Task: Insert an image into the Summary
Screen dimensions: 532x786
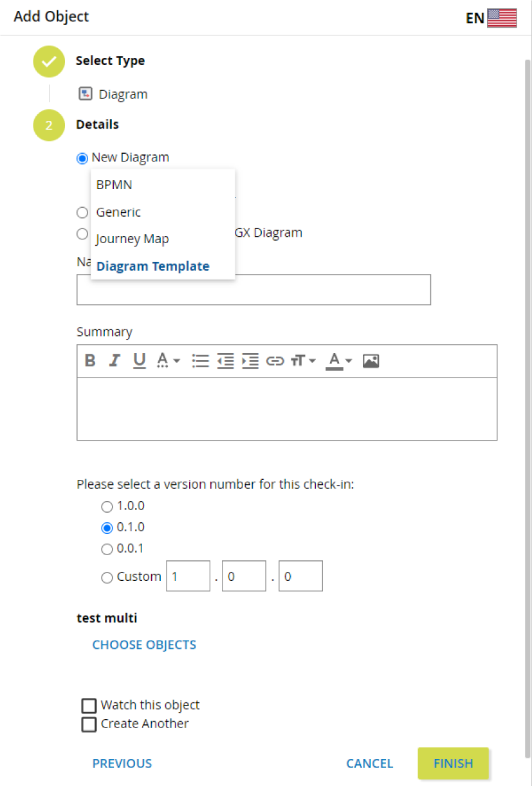Action: pos(371,361)
